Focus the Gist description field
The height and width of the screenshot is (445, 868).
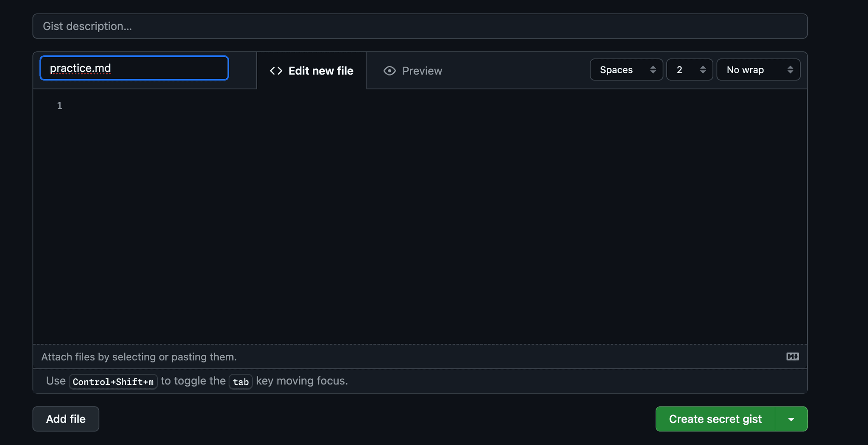click(x=420, y=26)
